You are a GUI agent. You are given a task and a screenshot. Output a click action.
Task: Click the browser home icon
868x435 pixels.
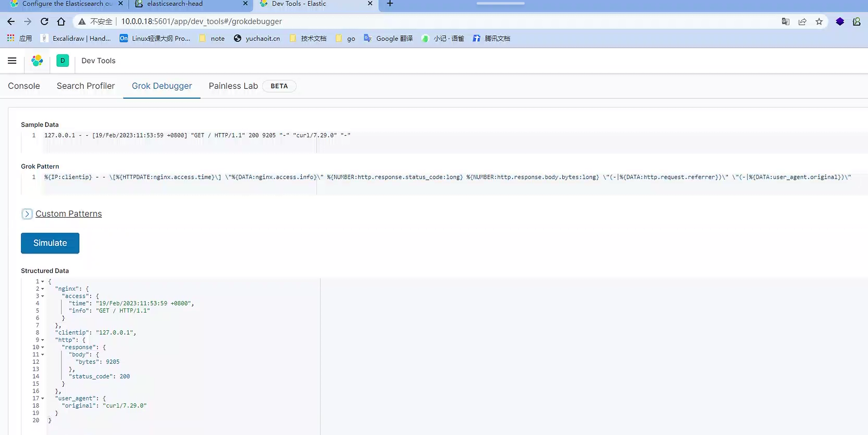pyautogui.click(x=61, y=22)
